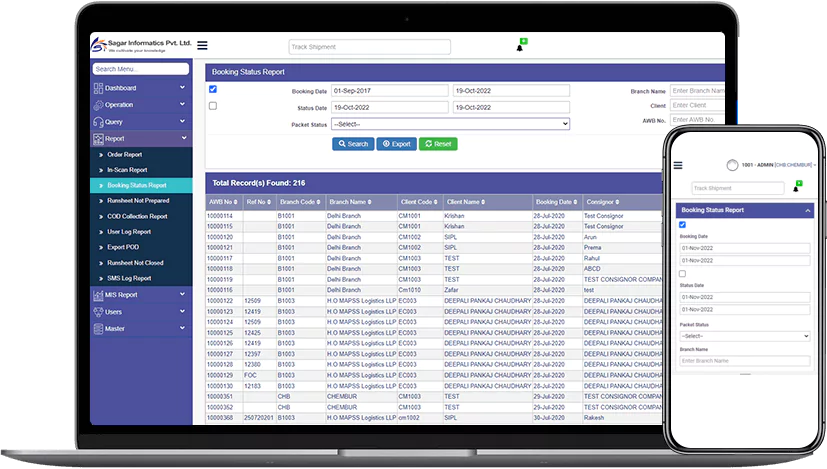
Task: Open the hamburger menu on the phone screen
Action: tap(678, 165)
